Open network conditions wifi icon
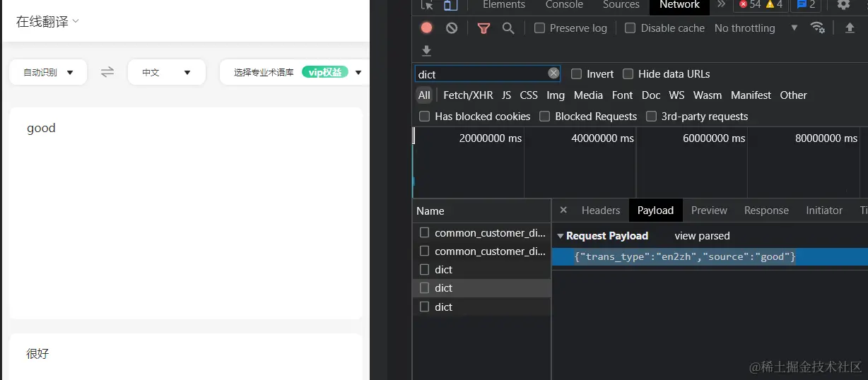868x380 pixels. (818, 28)
